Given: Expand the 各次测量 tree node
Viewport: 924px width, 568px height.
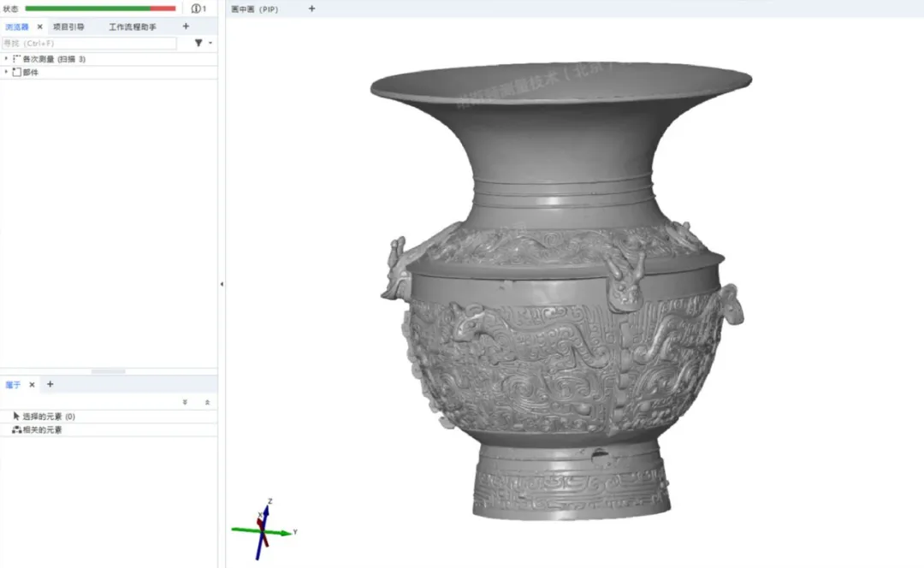Looking at the screenshot, I should (x=6, y=59).
